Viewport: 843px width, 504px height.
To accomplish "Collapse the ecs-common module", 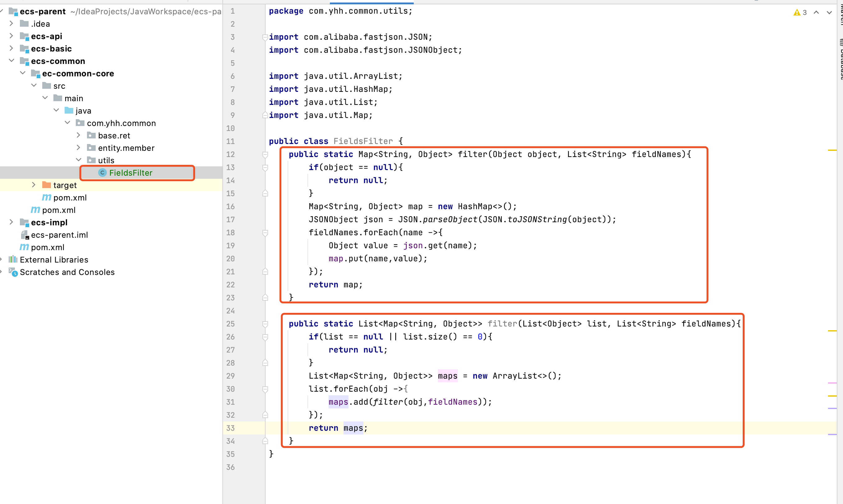I will coord(11,61).
